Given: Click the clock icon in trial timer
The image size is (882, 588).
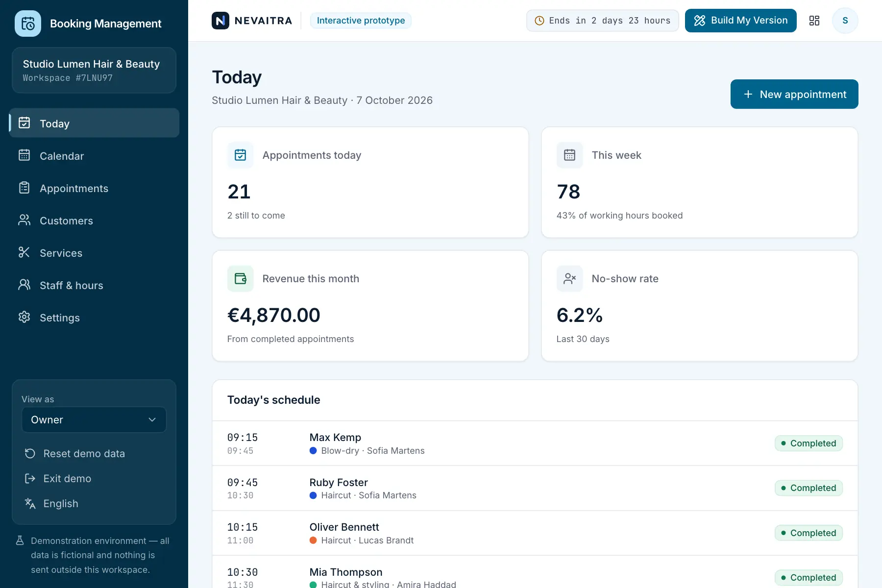Looking at the screenshot, I should click(x=539, y=21).
